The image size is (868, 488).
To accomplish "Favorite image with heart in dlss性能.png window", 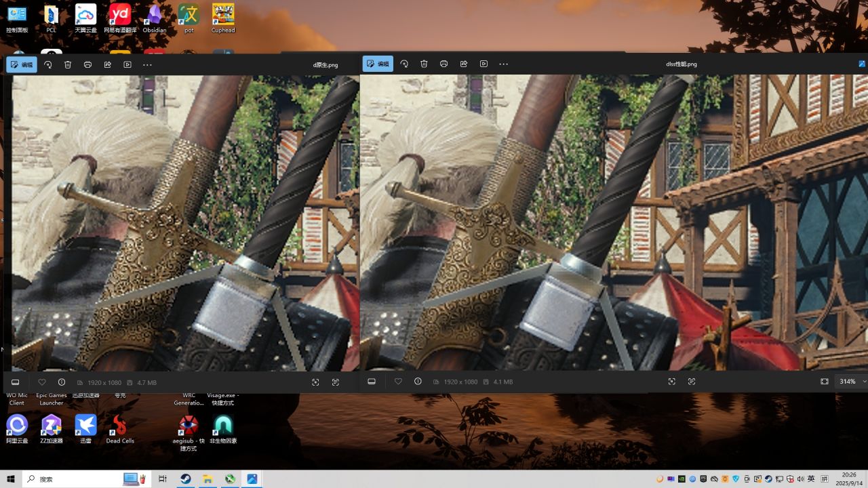I will click(x=398, y=382).
